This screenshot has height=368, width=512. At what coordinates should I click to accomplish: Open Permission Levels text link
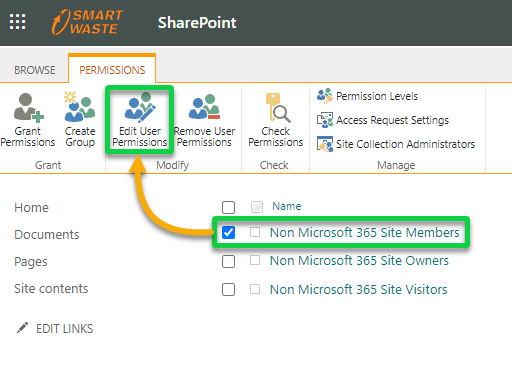pos(377,96)
